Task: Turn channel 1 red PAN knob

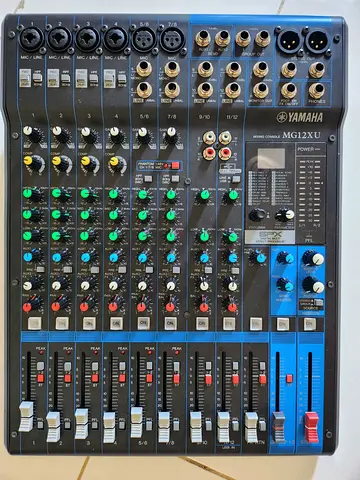Action: [x=28, y=307]
